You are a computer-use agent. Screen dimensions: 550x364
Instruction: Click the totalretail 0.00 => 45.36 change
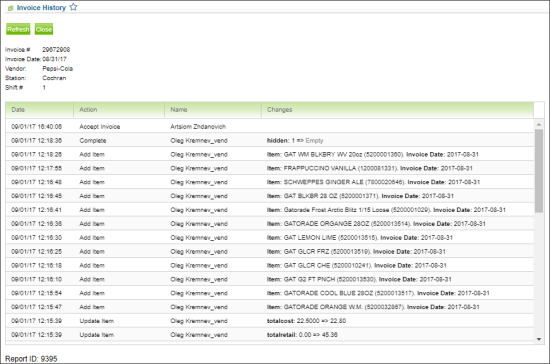click(x=302, y=335)
